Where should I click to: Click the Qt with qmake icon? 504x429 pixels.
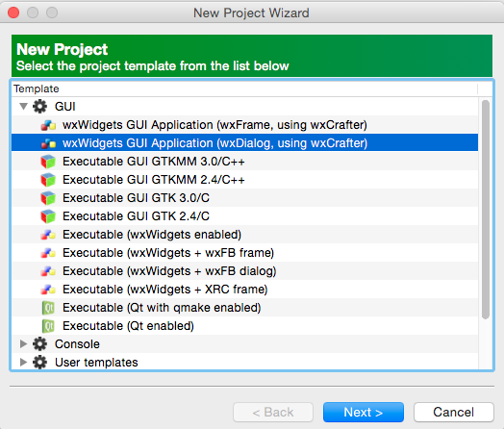[48, 308]
